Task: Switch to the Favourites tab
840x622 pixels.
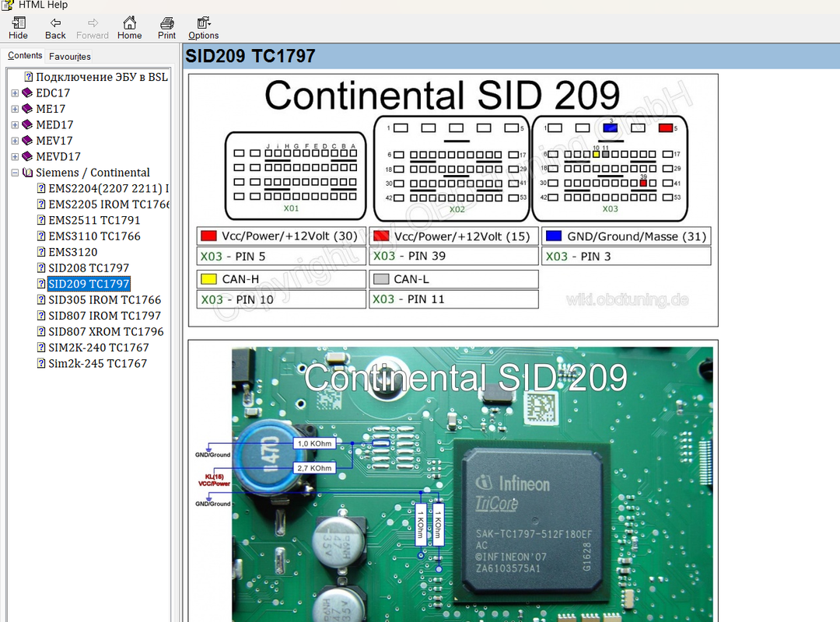Action: click(x=70, y=56)
